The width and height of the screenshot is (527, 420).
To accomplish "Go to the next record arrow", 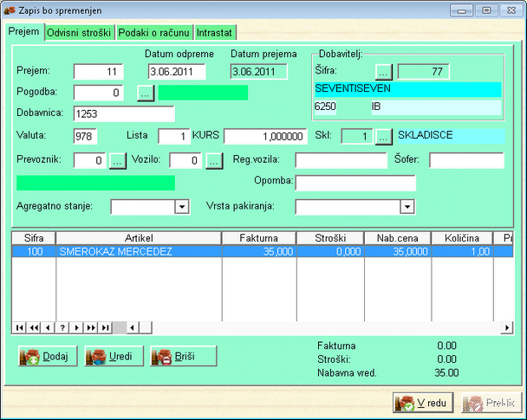I will [x=76, y=327].
